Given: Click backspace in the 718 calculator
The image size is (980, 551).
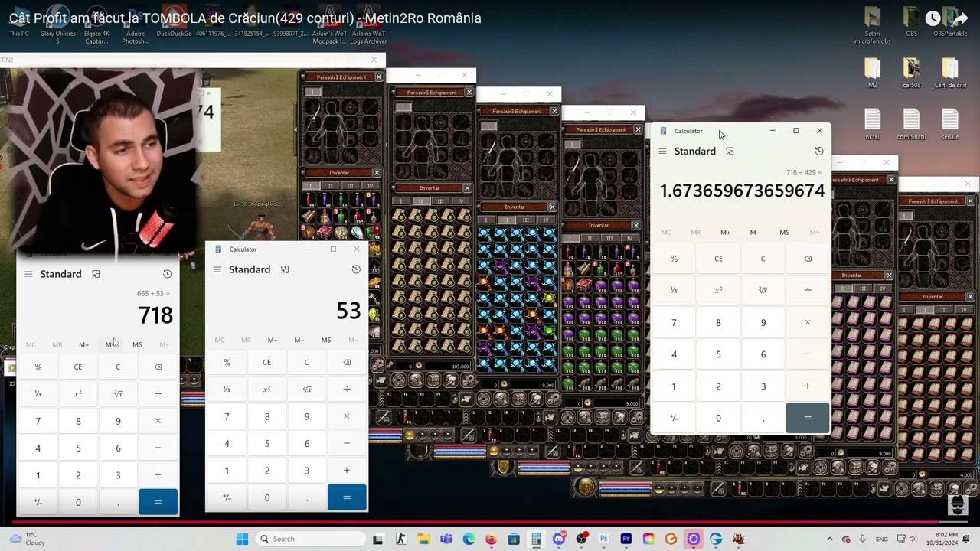Looking at the screenshot, I should [158, 367].
